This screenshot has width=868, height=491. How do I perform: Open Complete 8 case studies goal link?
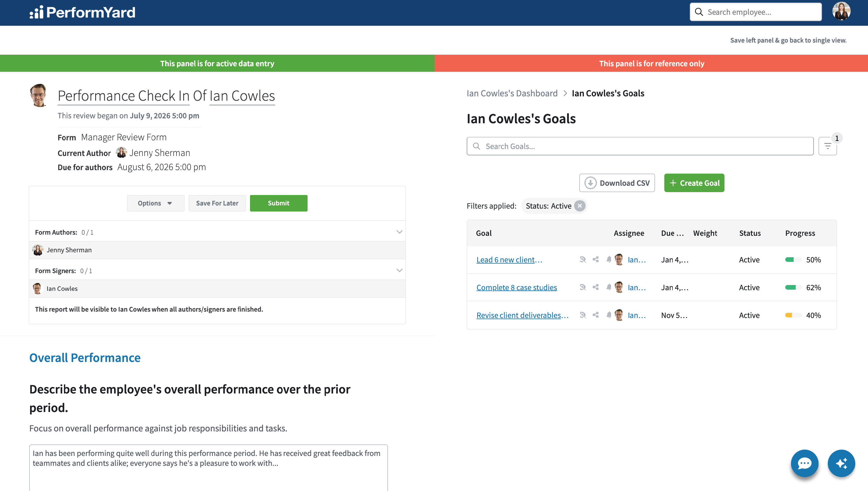click(516, 287)
